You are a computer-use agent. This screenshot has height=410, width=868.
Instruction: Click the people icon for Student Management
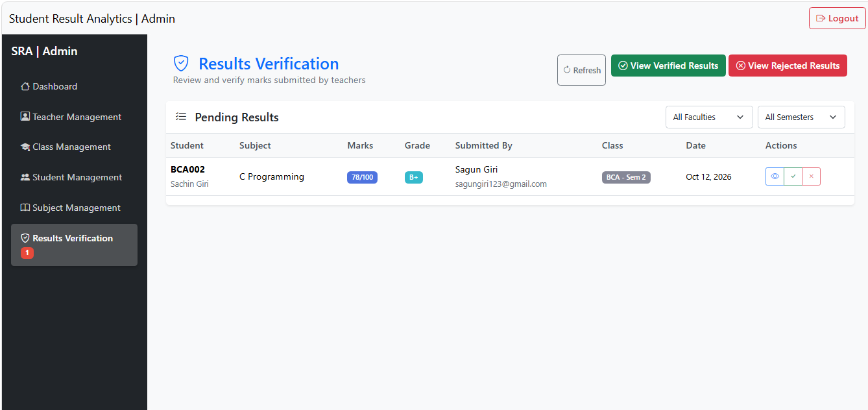[x=25, y=177]
